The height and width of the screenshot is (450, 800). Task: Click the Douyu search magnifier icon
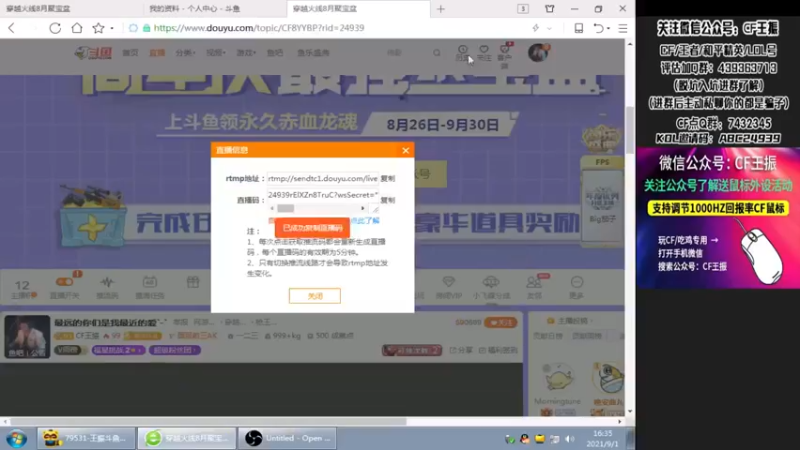pyautogui.click(x=437, y=53)
